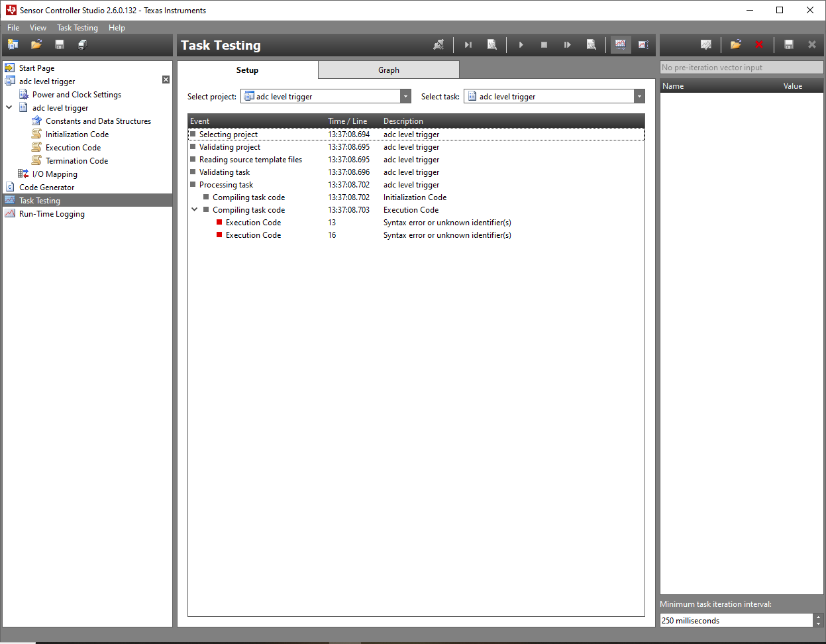Click the Value column header in vector panel

tap(802, 85)
